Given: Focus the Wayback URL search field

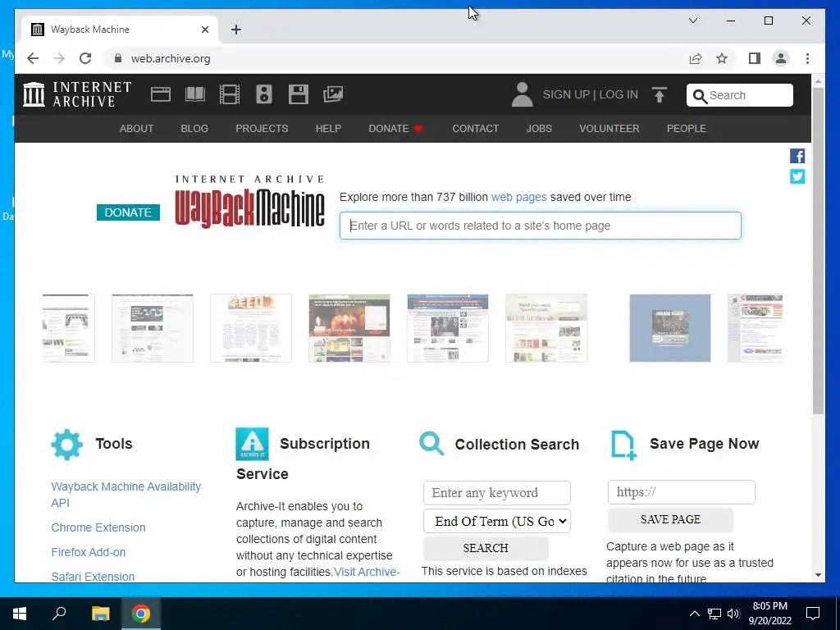Looking at the screenshot, I should 540,226.
